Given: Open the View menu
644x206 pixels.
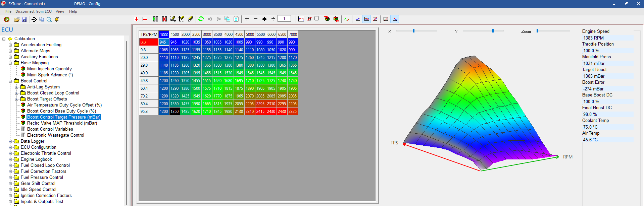Looking at the screenshot, I should 60,11.
